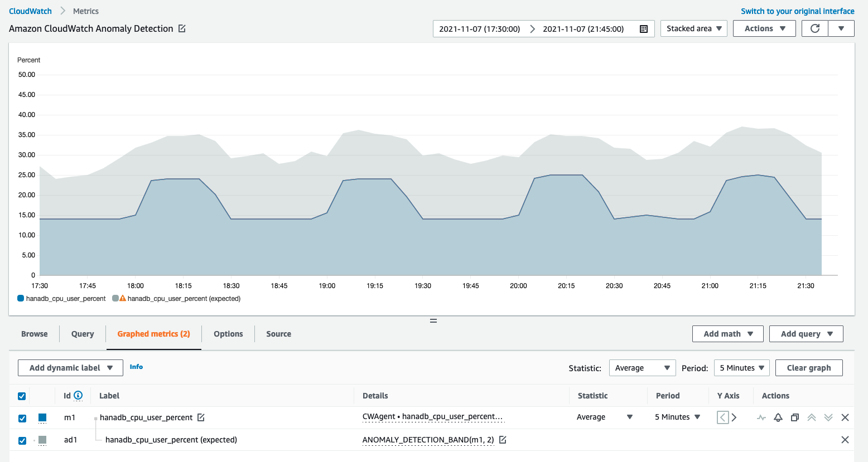Open the Add dynamic label dropdown
868x462 pixels.
70,368
